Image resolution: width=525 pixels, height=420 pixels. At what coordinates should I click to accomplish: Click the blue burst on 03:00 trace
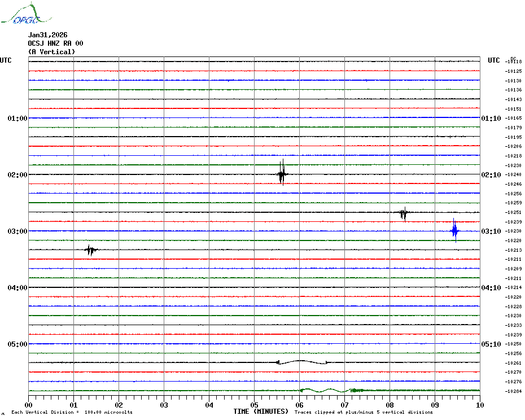(454, 230)
